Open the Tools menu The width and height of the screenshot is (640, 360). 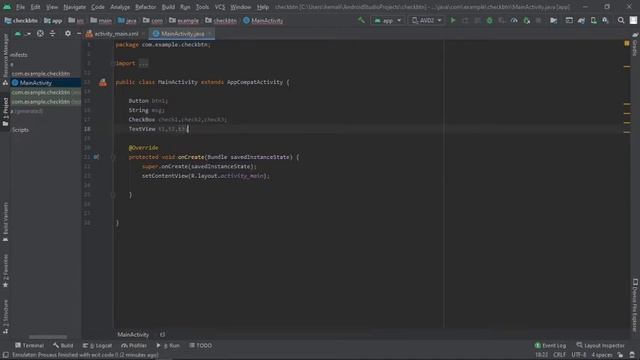point(202,7)
